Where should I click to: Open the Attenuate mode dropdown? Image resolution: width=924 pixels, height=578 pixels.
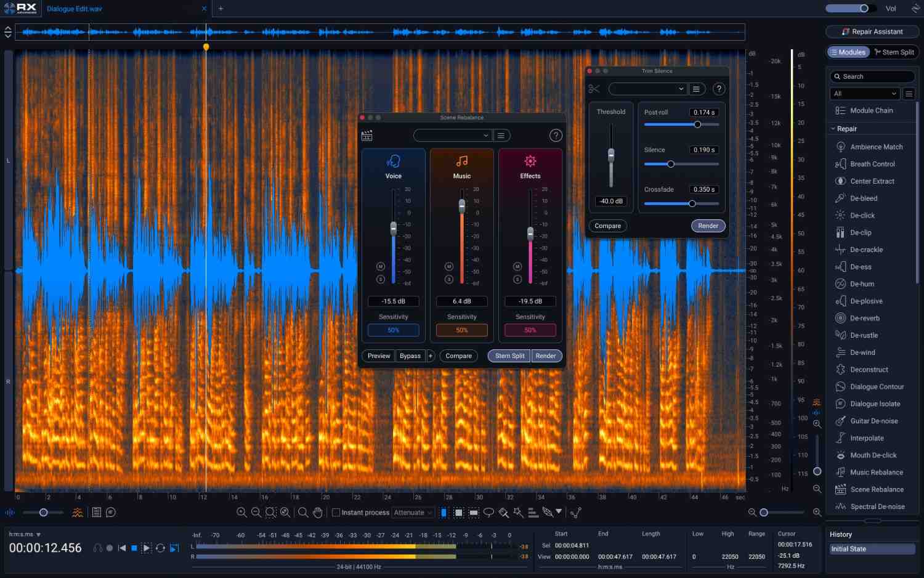(413, 512)
